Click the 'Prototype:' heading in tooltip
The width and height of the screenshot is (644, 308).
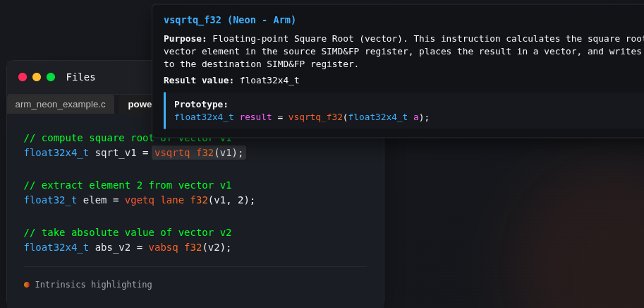pos(201,105)
